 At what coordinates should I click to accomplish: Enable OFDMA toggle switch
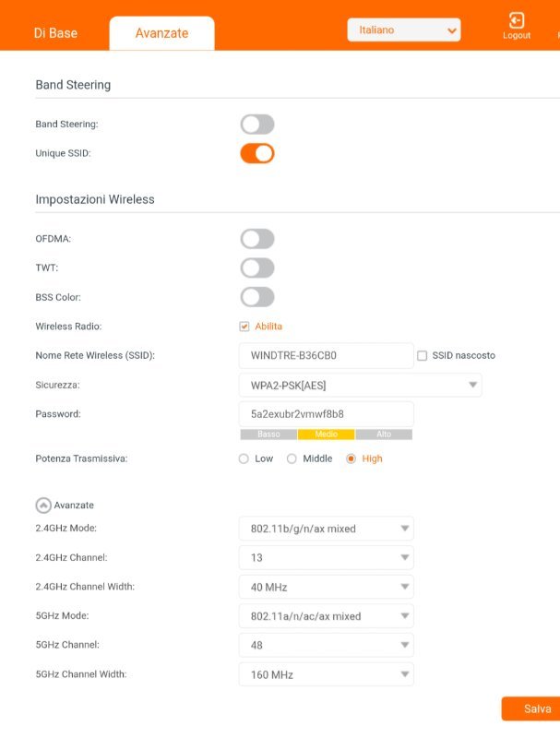tap(257, 239)
